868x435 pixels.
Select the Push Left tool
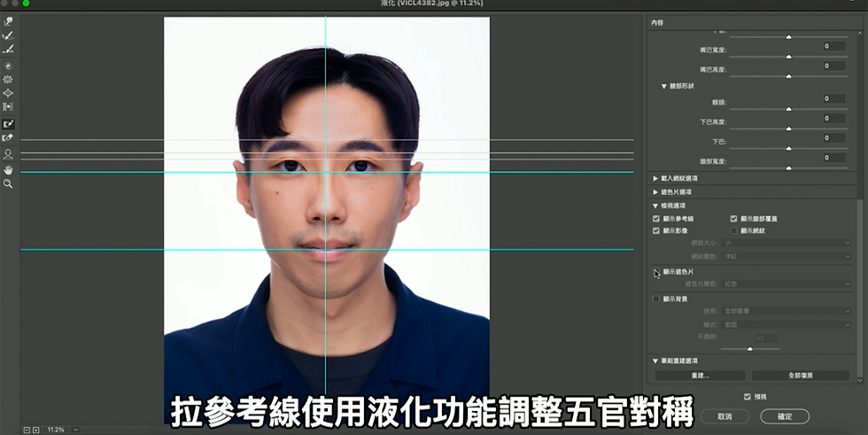click(x=8, y=107)
